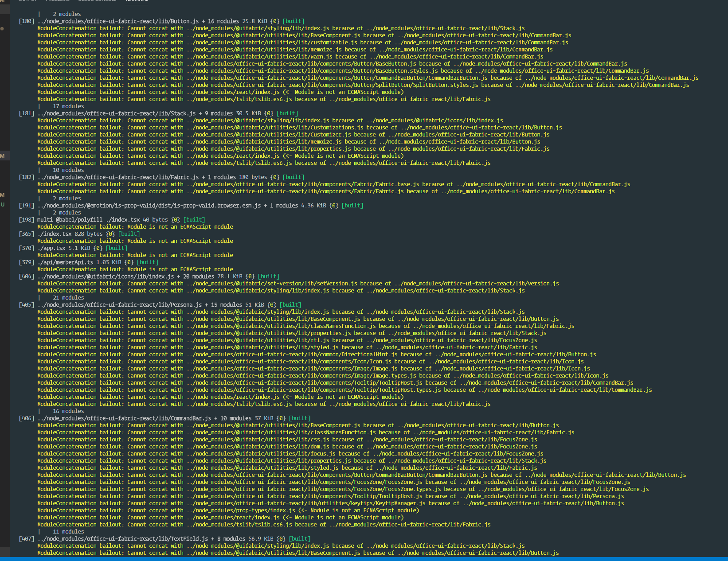Follow the utilities/lib/warn.js path link
The image size is (728, 561).
259,57
